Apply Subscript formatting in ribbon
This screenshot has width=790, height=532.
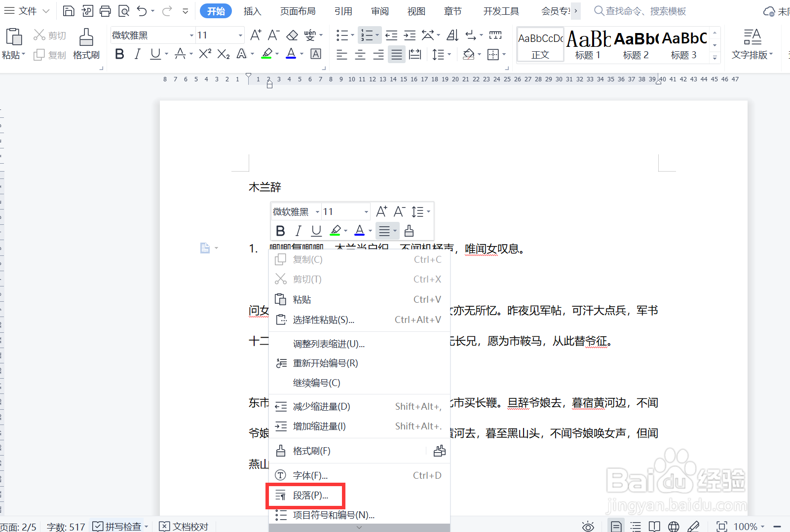[224, 54]
